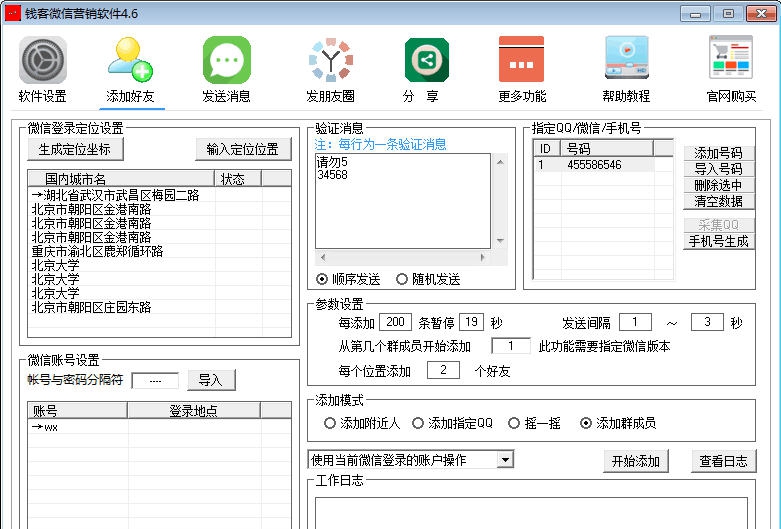Maximize the 钱客微信营销软件 window

click(x=728, y=13)
